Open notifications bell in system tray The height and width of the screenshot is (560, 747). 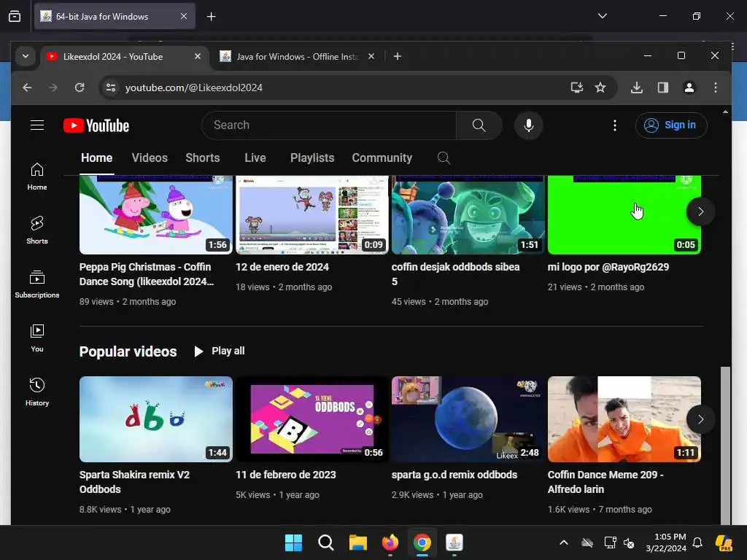(697, 542)
